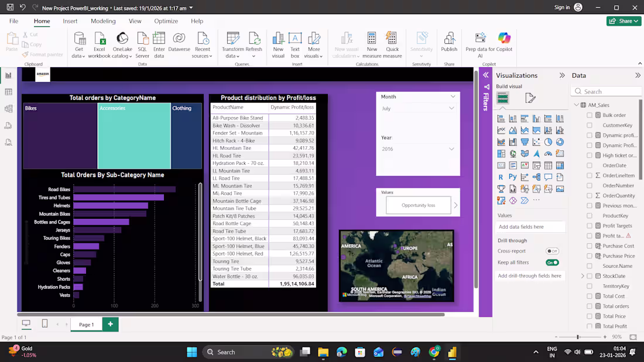Screen dimensions: 644x362
Task: Select the Python visual icon
Action: (513, 177)
